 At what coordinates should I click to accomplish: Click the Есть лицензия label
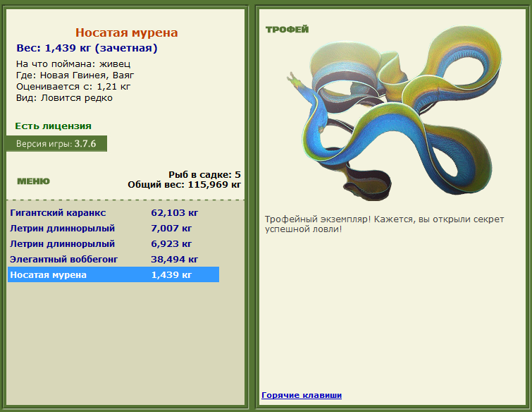pos(54,126)
